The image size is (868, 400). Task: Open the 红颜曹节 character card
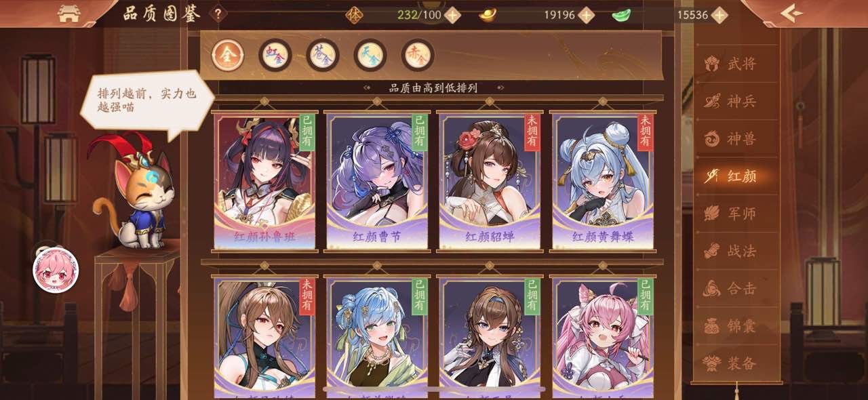pos(377,181)
